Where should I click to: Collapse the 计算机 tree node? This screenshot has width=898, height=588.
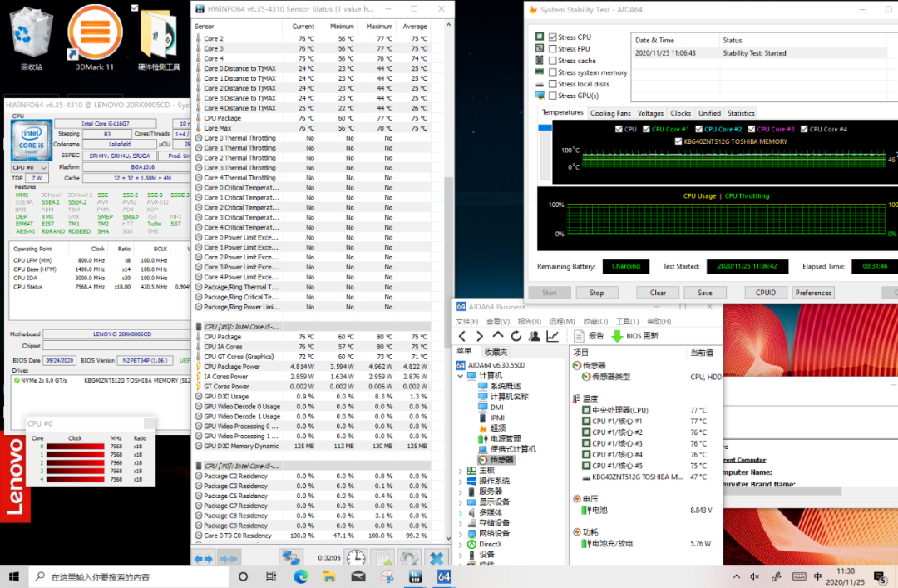pyautogui.click(x=461, y=375)
